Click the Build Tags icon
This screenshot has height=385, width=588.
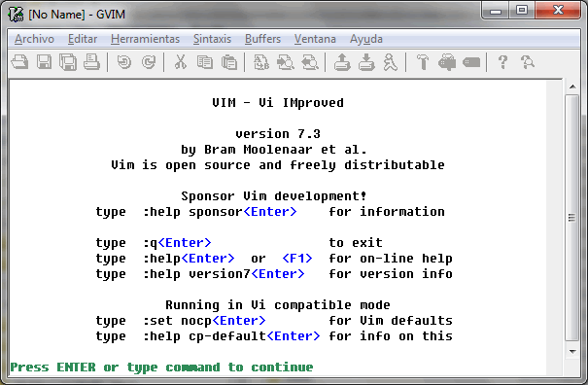click(x=447, y=62)
